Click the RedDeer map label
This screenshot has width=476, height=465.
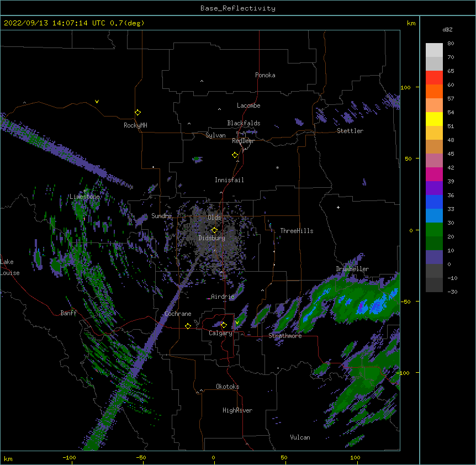pyautogui.click(x=243, y=141)
